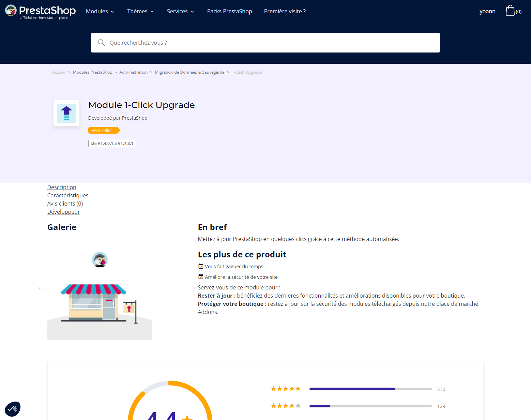Open the shopping cart icon
This screenshot has width=531, height=420.
(x=510, y=11)
